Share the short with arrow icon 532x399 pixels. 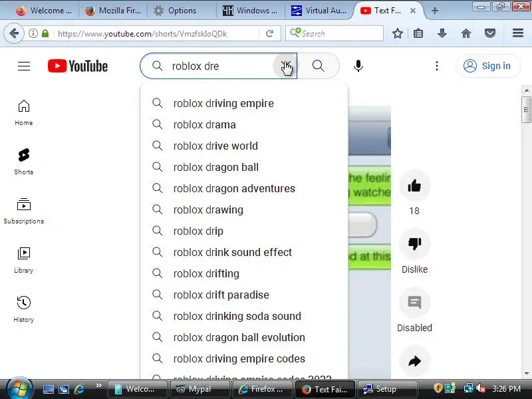[414, 361]
